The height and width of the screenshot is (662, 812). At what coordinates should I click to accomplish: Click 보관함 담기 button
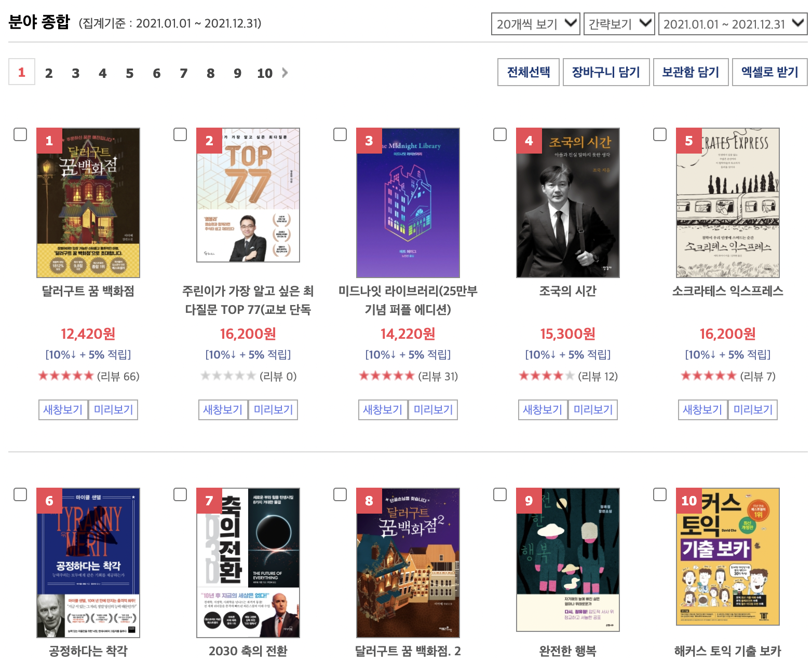click(x=691, y=72)
